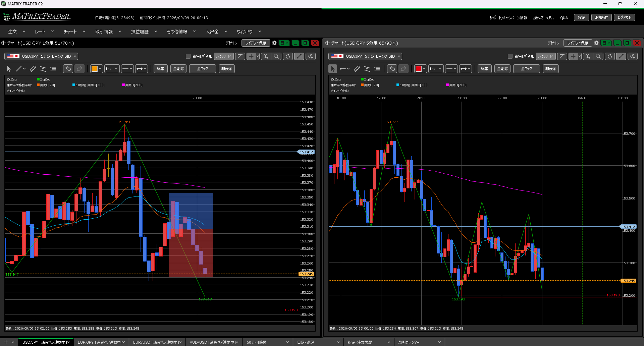Open the gear settings of the 1-minute chart
644x346 pixels.
point(274,43)
